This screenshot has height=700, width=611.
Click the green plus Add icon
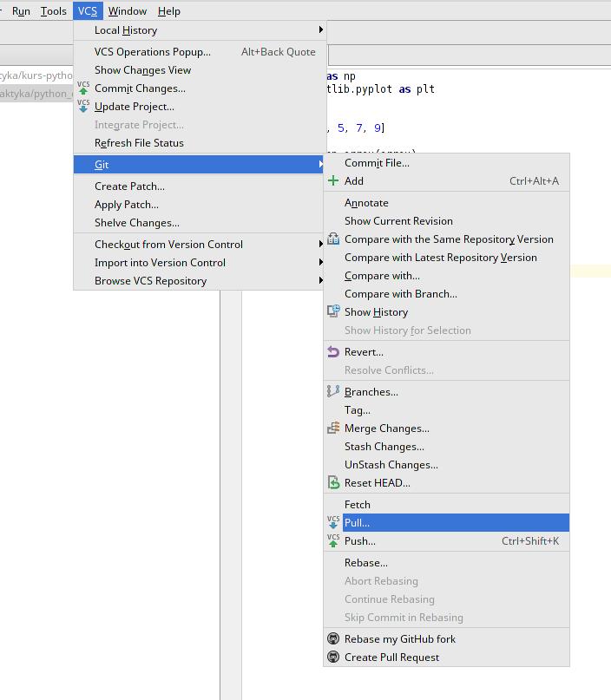333,180
